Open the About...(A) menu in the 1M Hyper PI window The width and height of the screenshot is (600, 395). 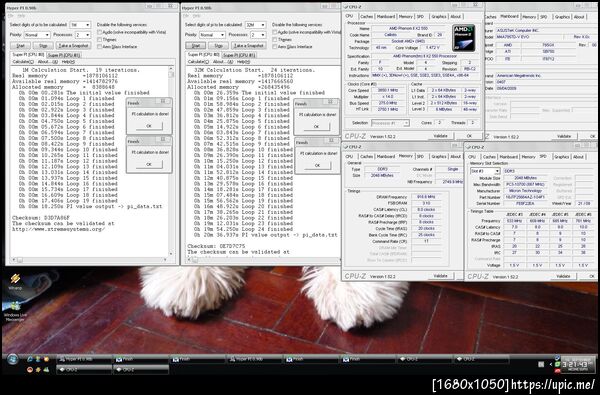point(48,62)
